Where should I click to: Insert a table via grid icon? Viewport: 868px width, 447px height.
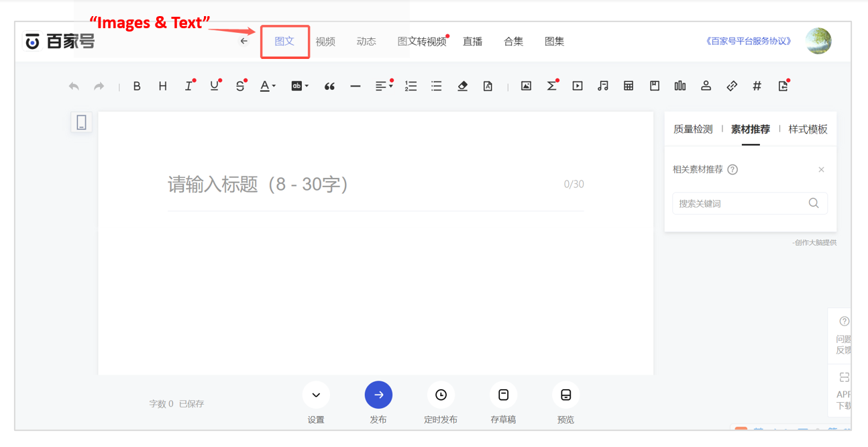coord(629,86)
